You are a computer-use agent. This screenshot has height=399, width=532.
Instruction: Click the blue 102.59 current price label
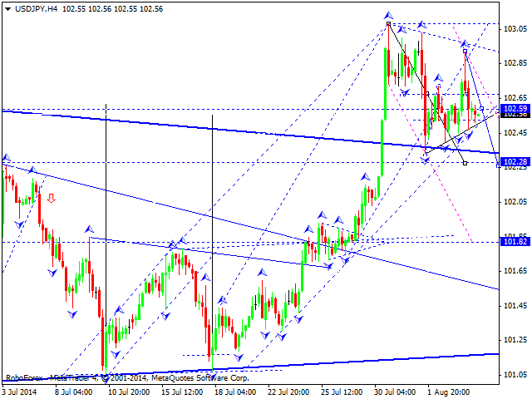point(516,108)
